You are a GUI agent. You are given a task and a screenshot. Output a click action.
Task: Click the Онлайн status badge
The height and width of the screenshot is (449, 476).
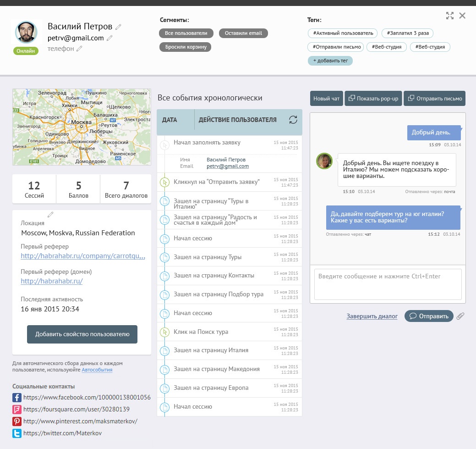26,51
